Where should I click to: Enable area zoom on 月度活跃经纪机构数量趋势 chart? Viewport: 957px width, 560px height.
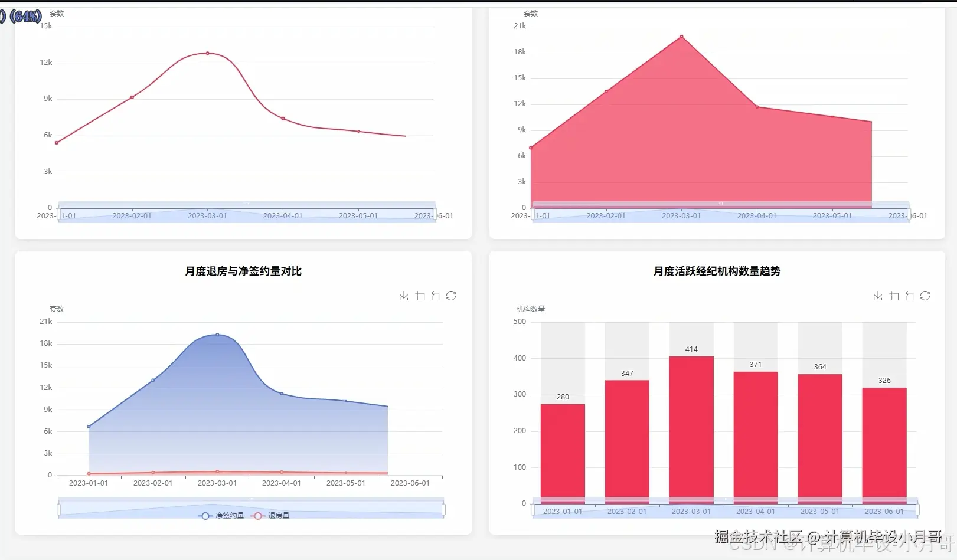(x=894, y=296)
